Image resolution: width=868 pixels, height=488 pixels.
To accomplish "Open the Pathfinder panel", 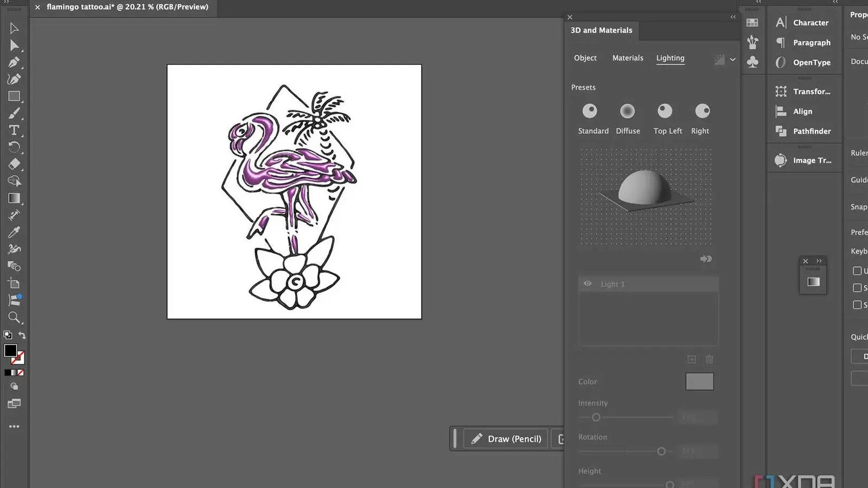I will pyautogui.click(x=804, y=131).
